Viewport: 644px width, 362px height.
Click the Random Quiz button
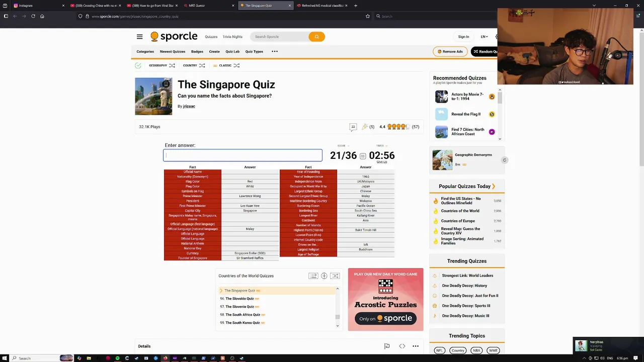pos(485,51)
